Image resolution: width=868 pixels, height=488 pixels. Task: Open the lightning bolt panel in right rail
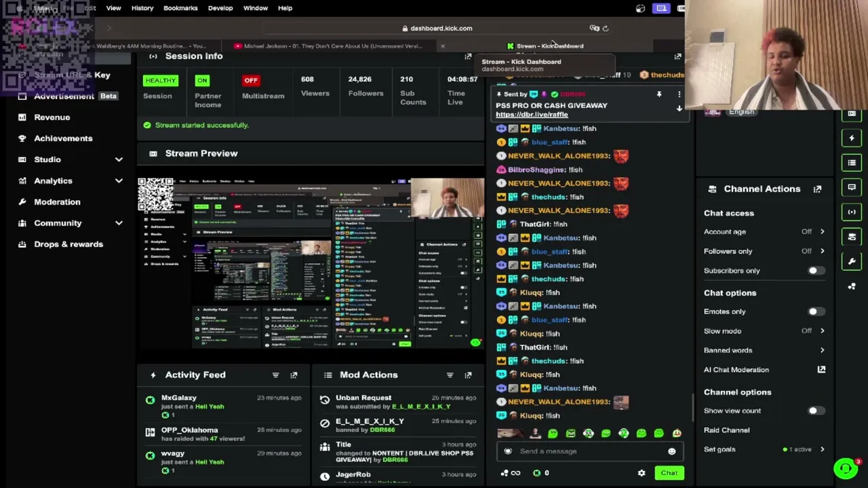click(852, 138)
